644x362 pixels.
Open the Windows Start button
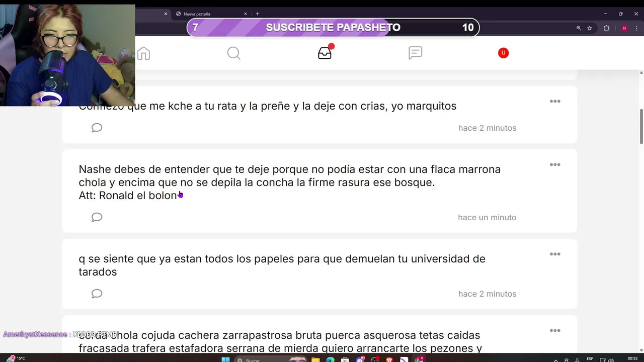[x=225, y=359]
